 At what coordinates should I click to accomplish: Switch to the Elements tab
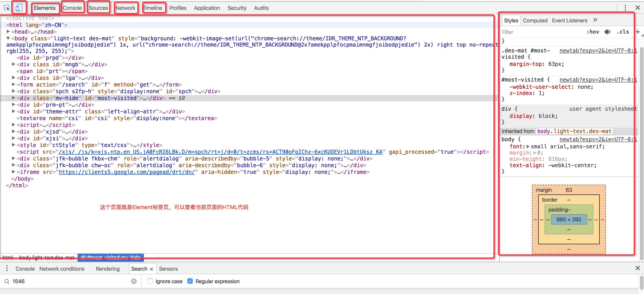[45, 8]
